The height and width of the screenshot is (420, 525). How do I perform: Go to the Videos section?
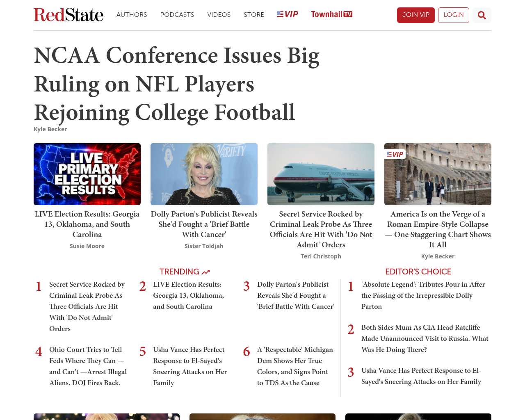[x=219, y=15]
